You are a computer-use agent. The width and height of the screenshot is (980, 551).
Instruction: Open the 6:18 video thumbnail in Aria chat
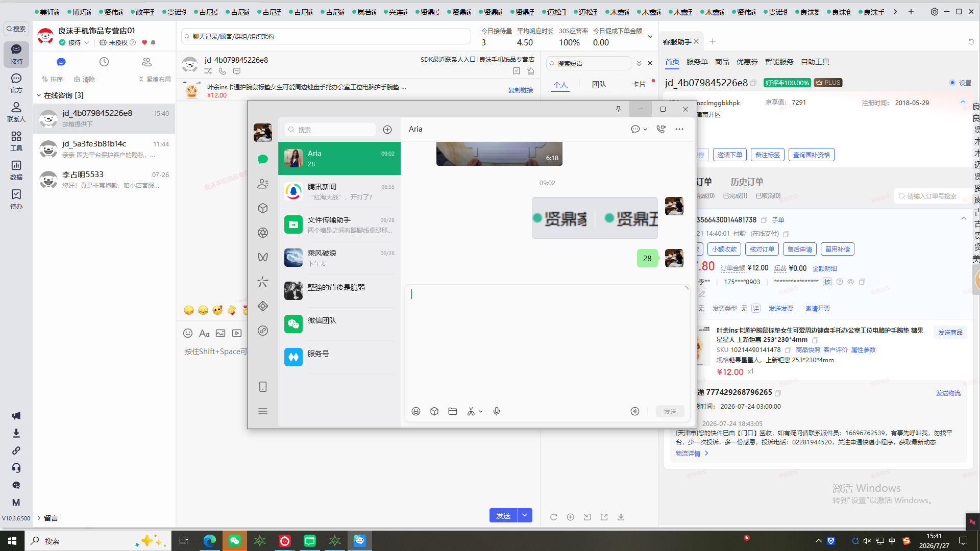499,154
